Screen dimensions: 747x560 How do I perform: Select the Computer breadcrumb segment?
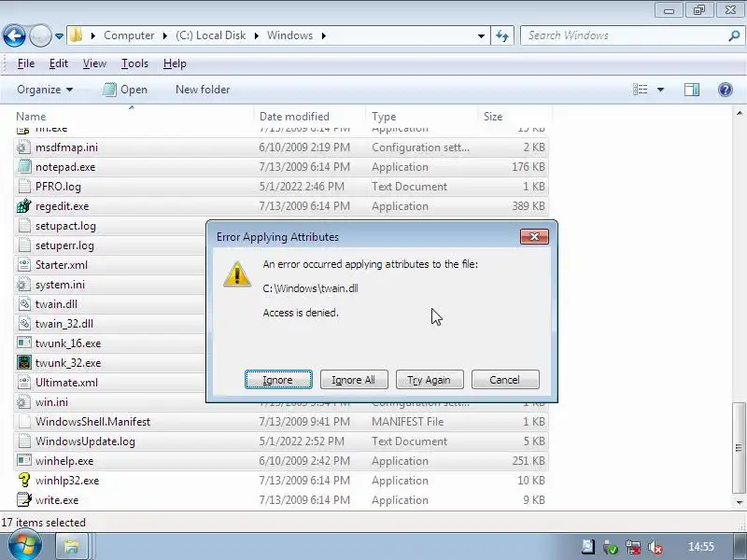(x=129, y=35)
